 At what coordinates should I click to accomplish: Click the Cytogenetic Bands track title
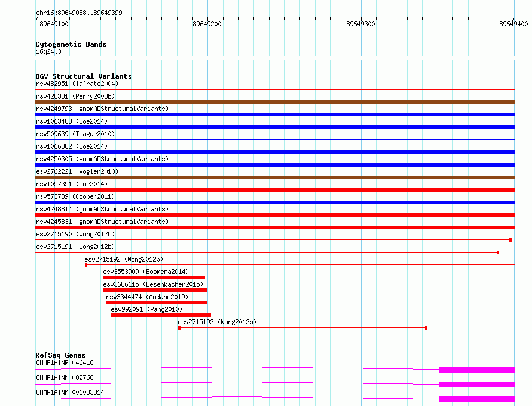(x=71, y=44)
